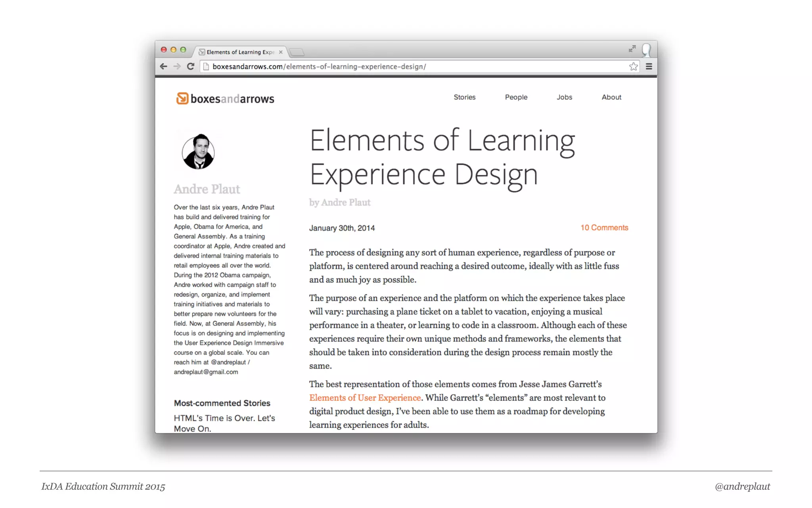The width and height of the screenshot is (812, 508).
Task: Open the People navigation link
Action: click(x=516, y=97)
